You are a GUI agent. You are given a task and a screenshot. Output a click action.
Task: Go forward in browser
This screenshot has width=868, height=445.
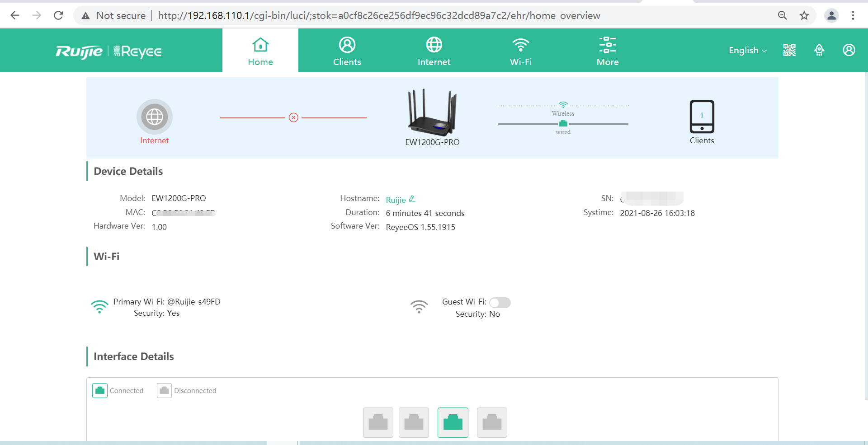[x=37, y=15]
